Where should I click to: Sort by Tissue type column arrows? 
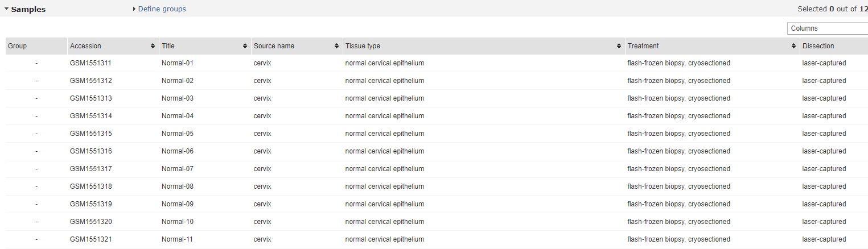click(619, 46)
